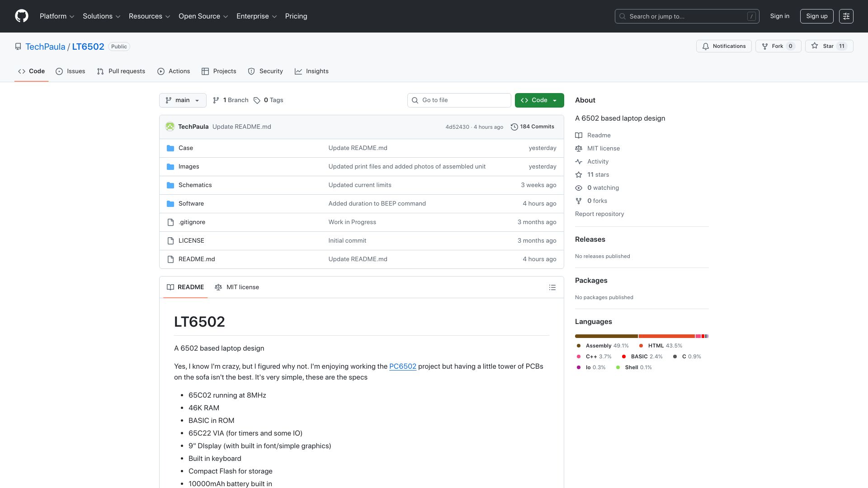This screenshot has height=488, width=868.
Task: Open the Actions tab
Action: [174, 71]
